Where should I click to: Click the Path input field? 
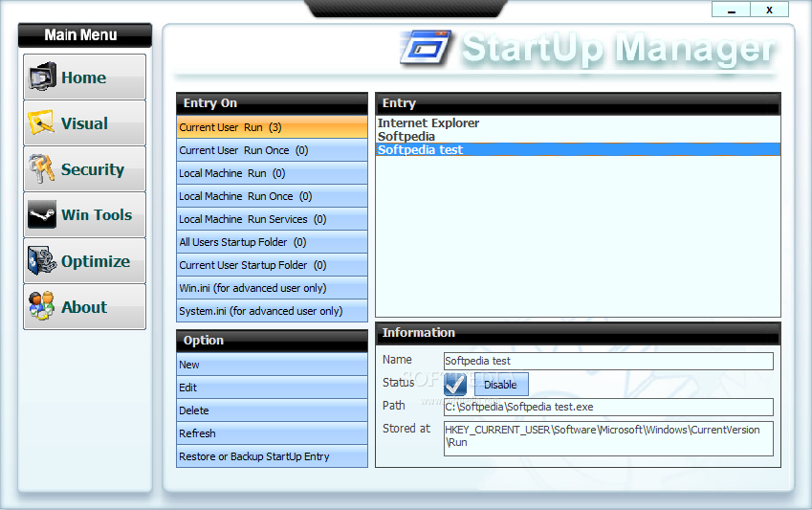point(608,407)
